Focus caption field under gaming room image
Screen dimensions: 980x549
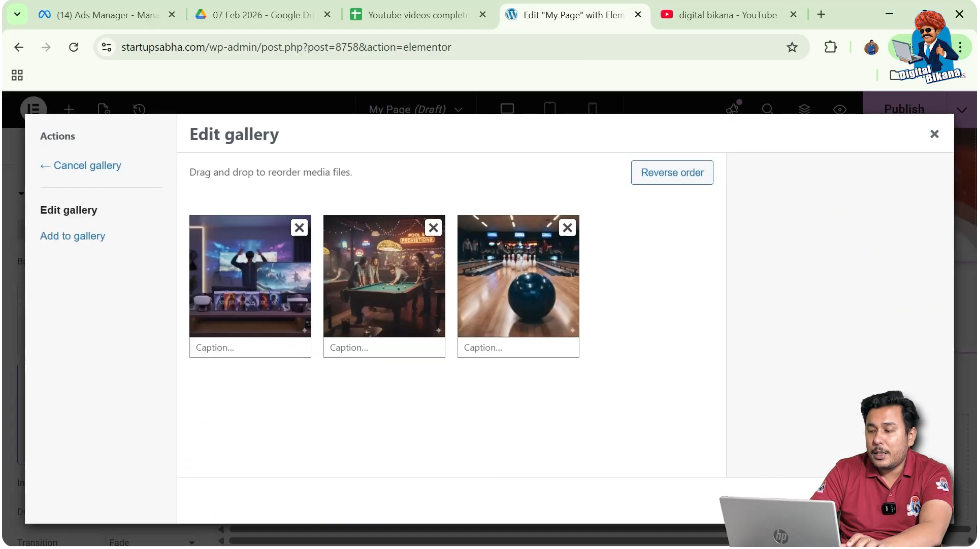coord(249,348)
